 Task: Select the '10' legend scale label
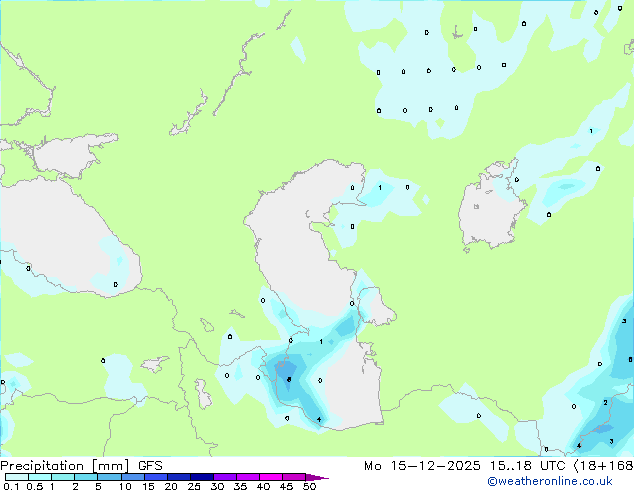pyautogui.click(x=125, y=486)
